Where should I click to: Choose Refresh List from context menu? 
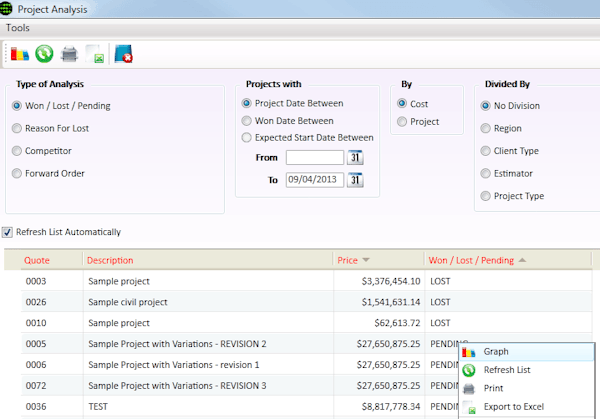pyautogui.click(x=527, y=370)
